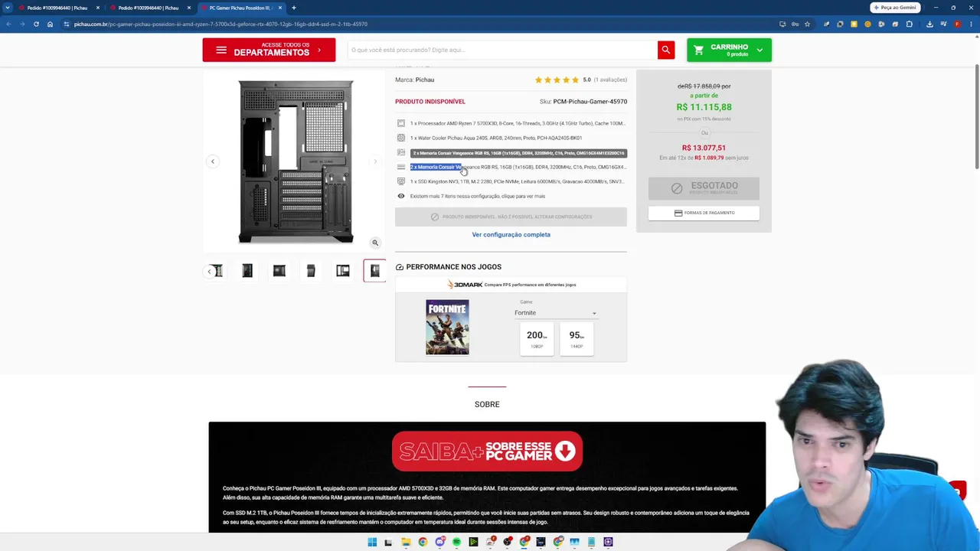Open a new browser tab

293,8
